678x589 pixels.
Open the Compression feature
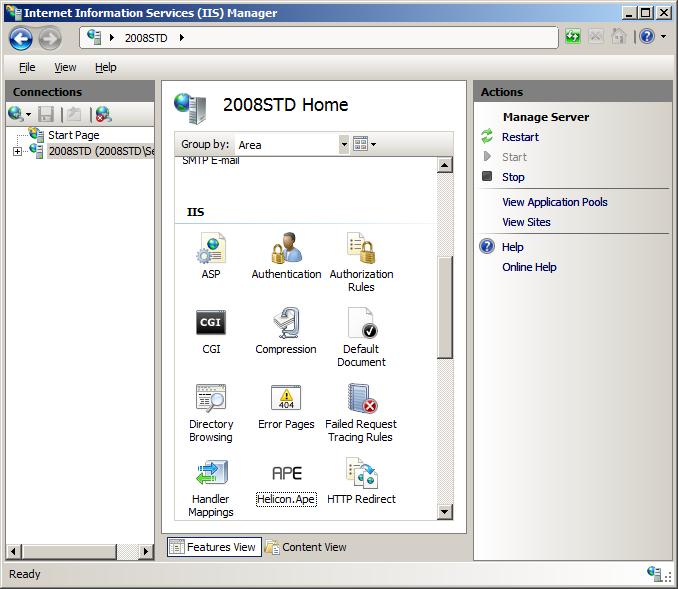pos(286,324)
